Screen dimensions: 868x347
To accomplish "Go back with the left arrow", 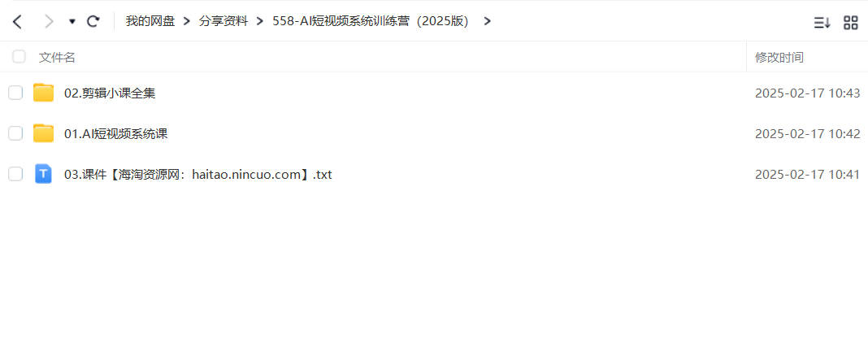I will [17, 22].
